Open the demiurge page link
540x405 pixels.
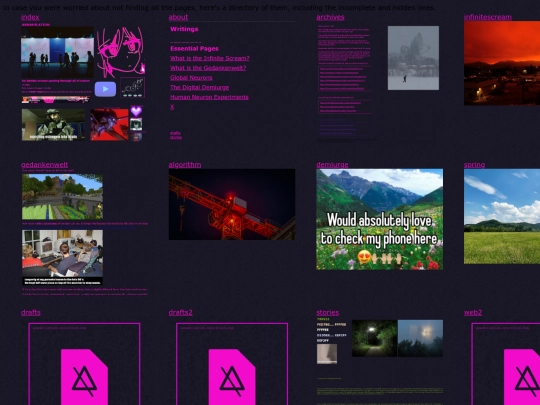(x=332, y=165)
